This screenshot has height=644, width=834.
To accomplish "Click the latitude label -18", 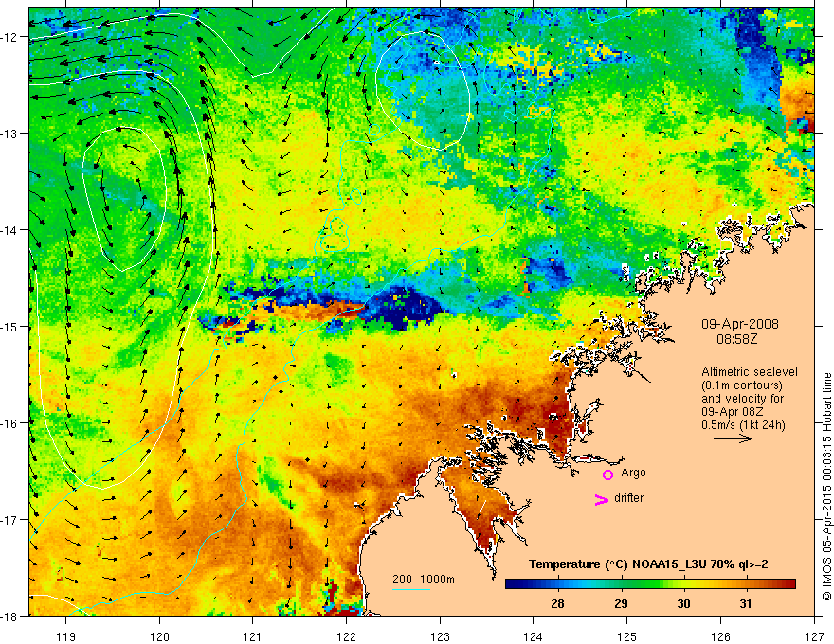I will pyautogui.click(x=10, y=616).
